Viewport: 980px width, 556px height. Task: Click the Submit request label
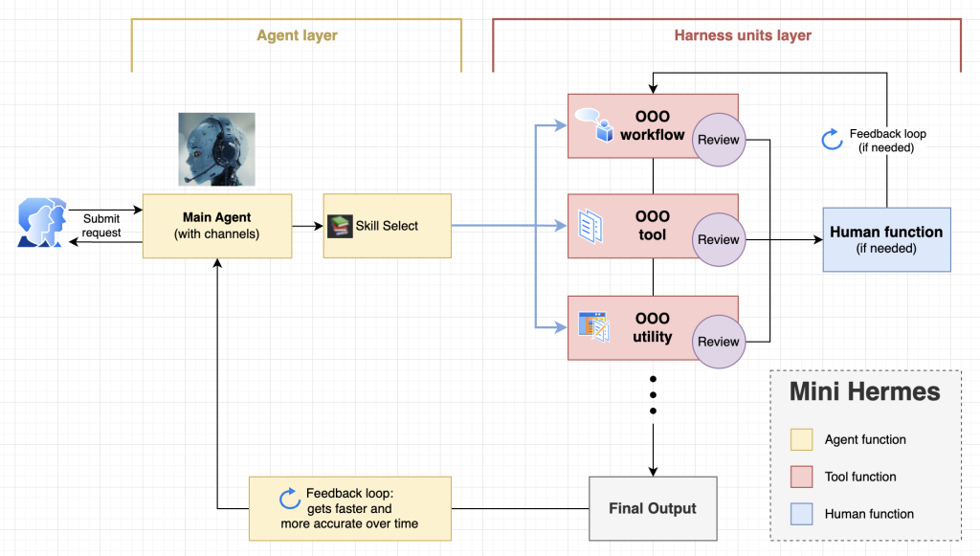point(101,226)
